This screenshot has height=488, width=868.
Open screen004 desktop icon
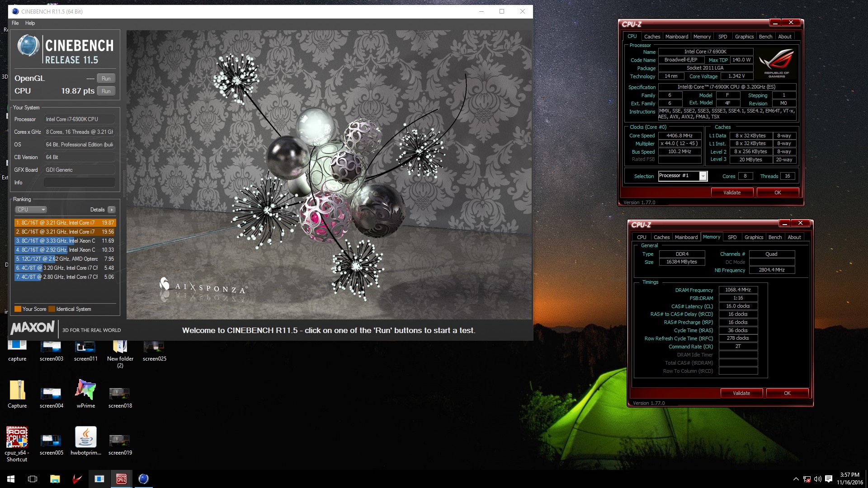pyautogui.click(x=51, y=398)
